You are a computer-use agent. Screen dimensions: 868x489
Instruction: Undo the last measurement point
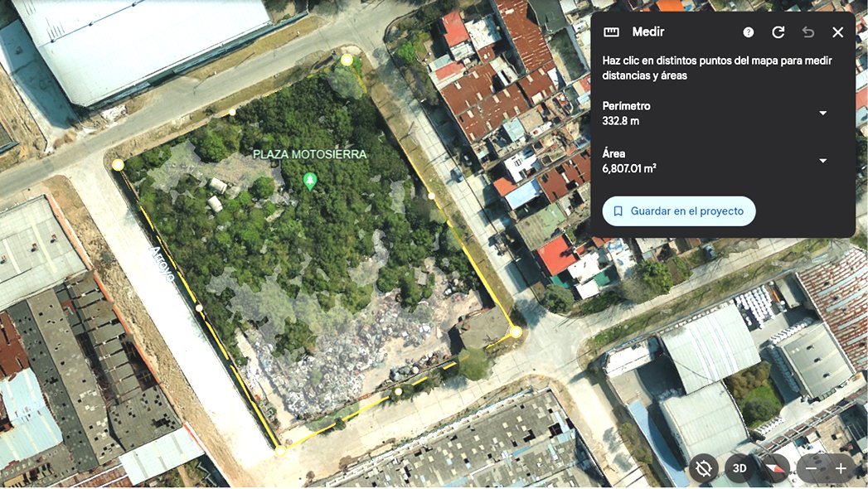pyautogui.click(x=808, y=32)
